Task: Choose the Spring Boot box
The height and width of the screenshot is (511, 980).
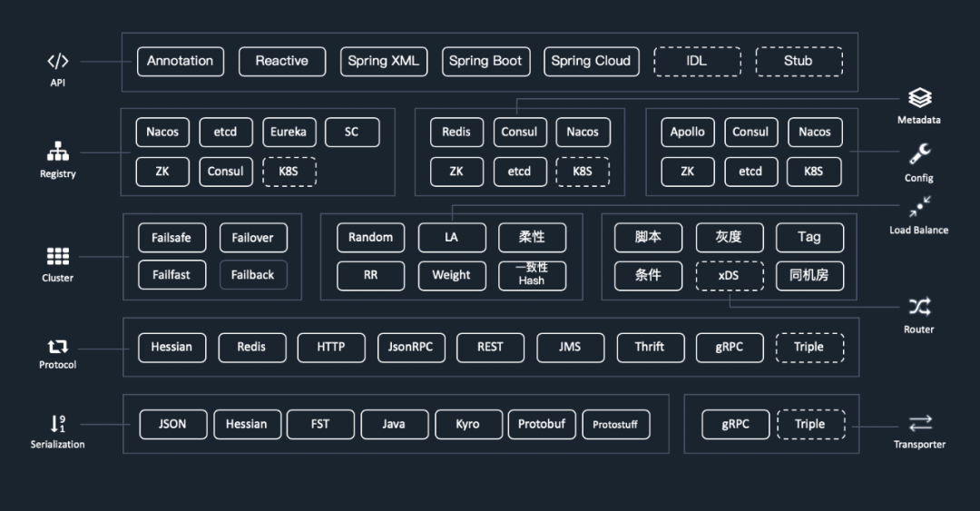Action: (x=485, y=62)
